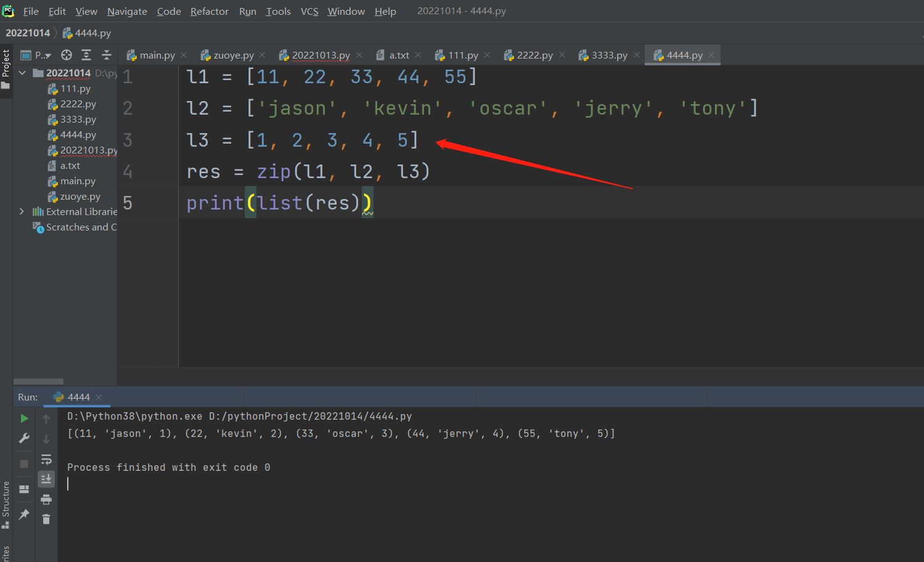The image size is (924, 562).
Task: Expand External Libraries node
Action: click(x=22, y=211)
